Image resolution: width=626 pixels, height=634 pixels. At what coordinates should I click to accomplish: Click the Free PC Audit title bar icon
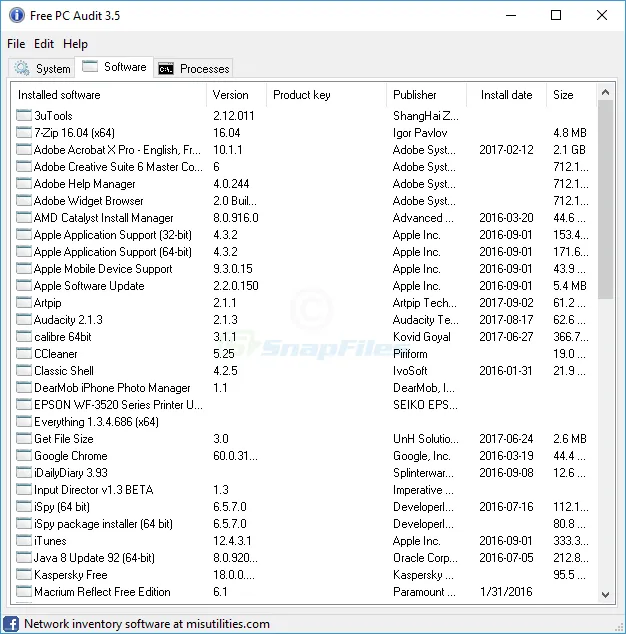click(17, 15)
